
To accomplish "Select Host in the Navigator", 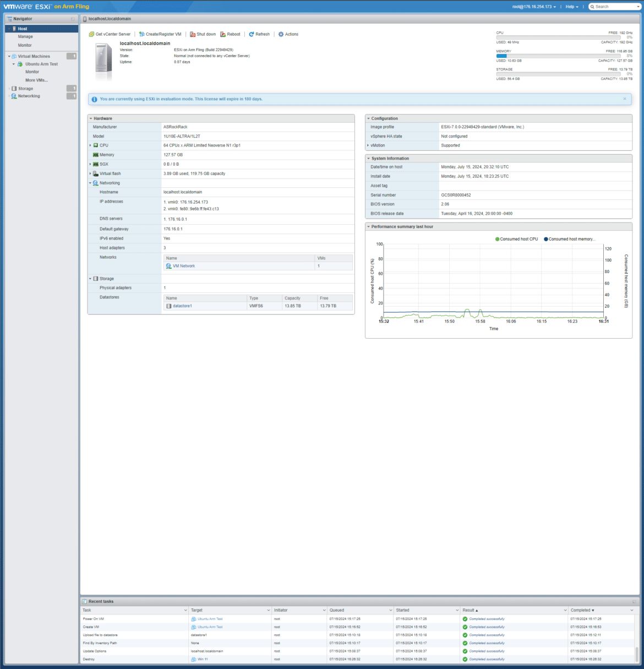I will point(41,29).
